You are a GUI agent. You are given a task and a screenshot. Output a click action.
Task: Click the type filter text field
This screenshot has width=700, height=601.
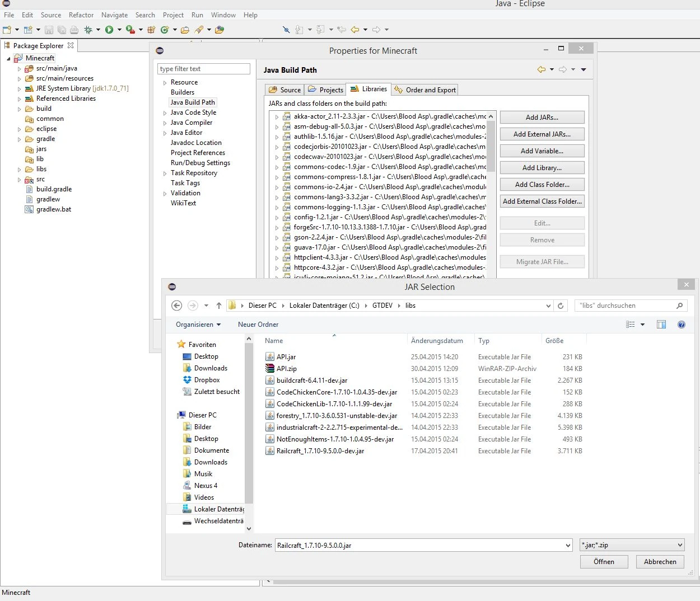point(204,69)
